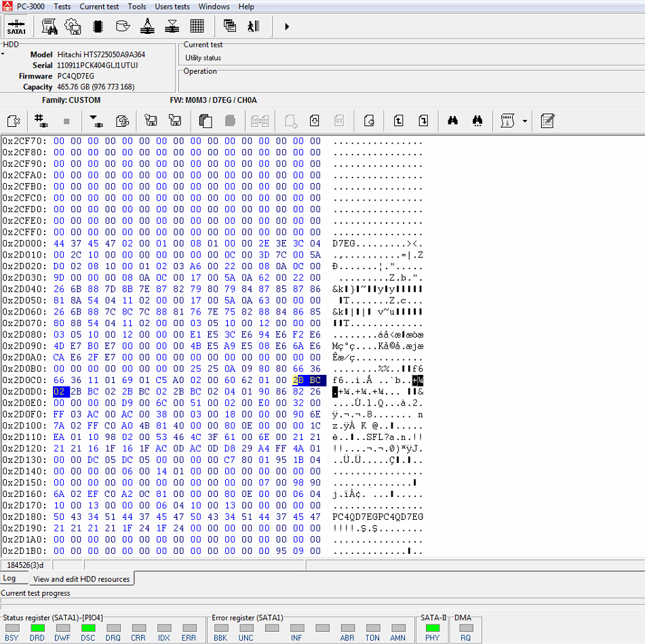The image size is (645, 644).
Task: Open the Tests menu
Action: [62, 7]
